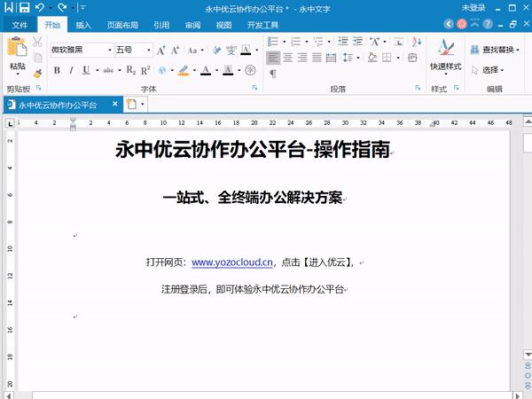
Task: Toggle Bold formatting
Action: [x=57, y=70]
